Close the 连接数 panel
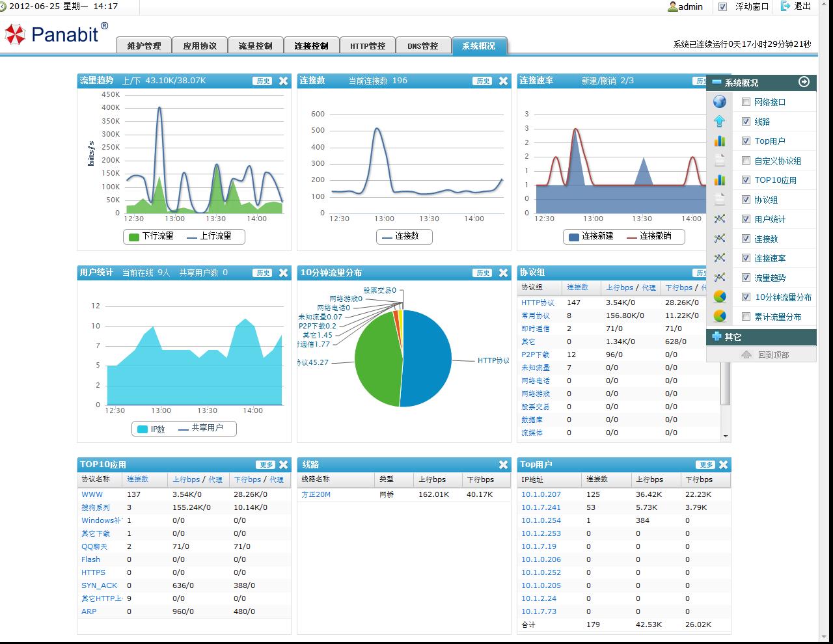 pyautogui.click(x=503, y=81)
